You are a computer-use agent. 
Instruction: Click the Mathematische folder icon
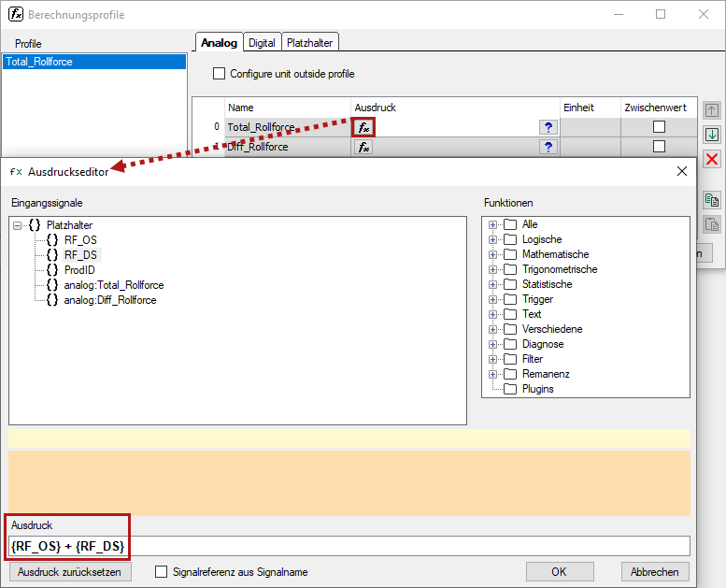point(510,254)
